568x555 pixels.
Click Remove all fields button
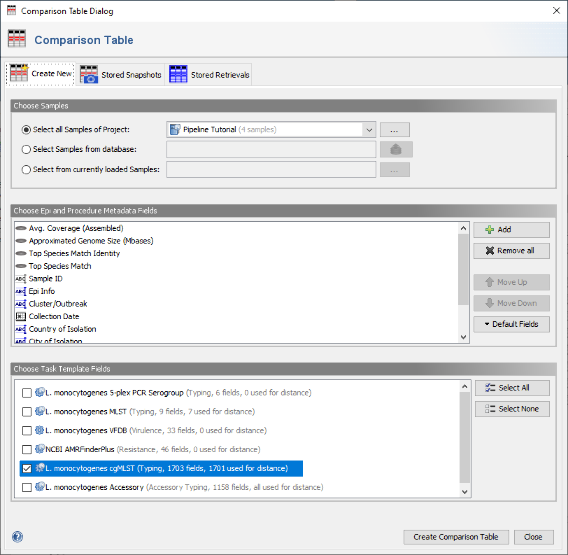coord(511,251)
